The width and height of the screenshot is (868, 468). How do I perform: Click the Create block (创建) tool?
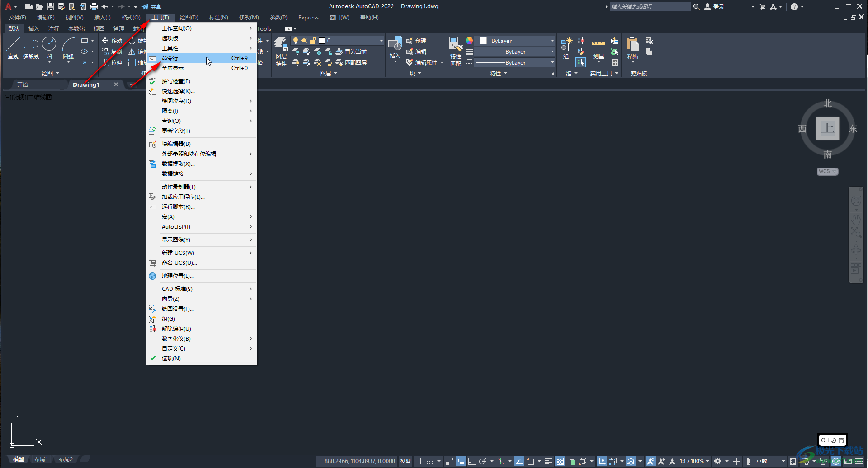[x=416, y=41]
